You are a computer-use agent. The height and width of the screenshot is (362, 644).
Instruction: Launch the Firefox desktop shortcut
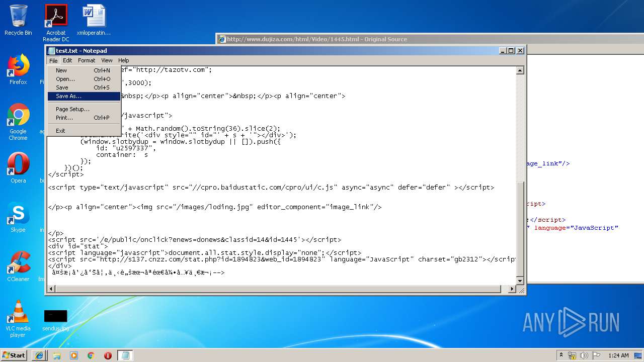18,69
